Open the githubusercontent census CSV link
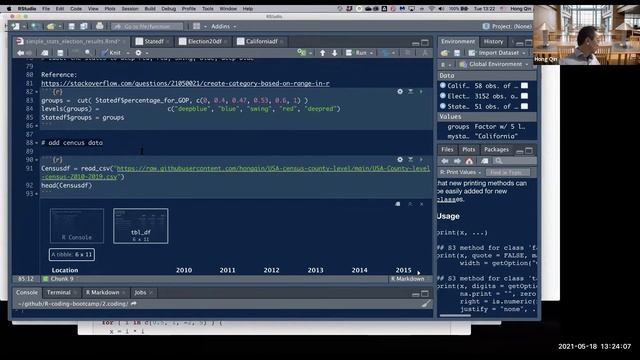Screen dimensions: 640x360 click(x=235, y=173)
